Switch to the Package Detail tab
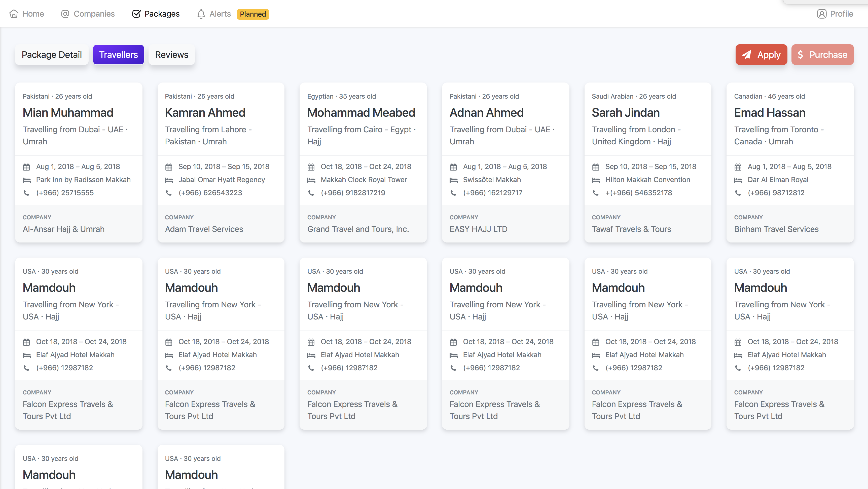The width and height of the screenshot is (868, 489). [x=52, y=55]
